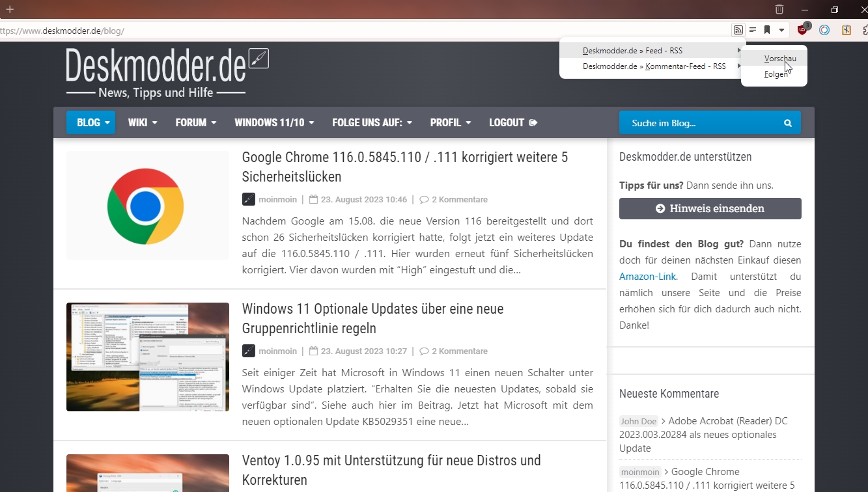Open Adobe Acrobat (Reader) DC comment link
868x492 pixels.
(x=703, y=435)
